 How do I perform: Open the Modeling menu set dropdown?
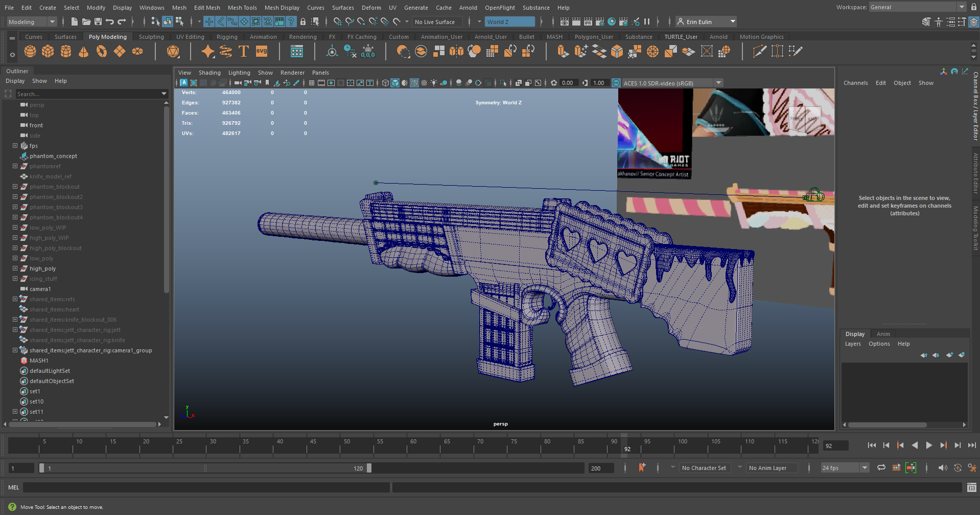32,22
